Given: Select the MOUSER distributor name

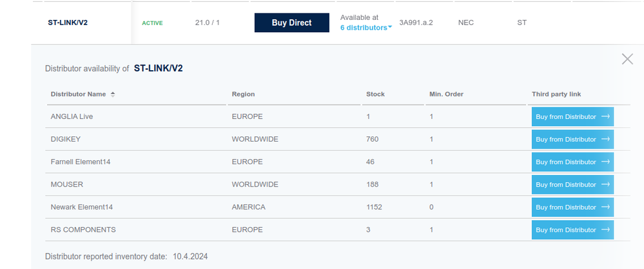Looking at the screenshot, I should click(x=67, y=185).
